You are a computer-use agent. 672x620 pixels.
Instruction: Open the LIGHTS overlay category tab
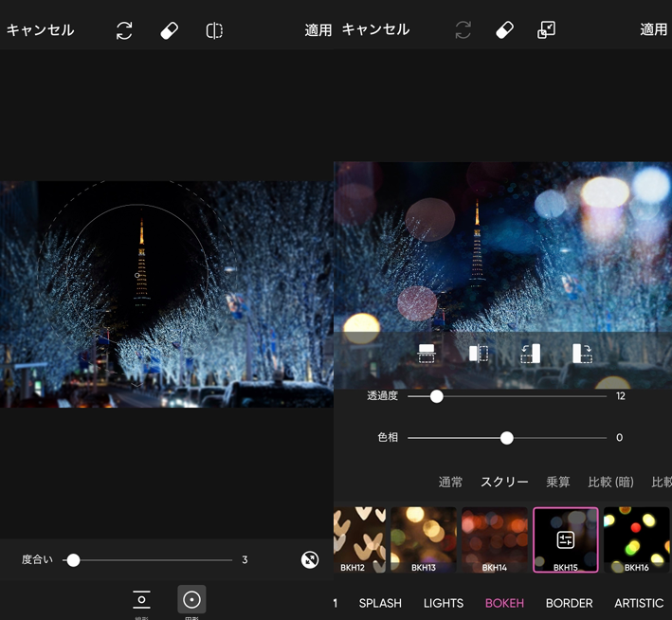click(444, 603)
